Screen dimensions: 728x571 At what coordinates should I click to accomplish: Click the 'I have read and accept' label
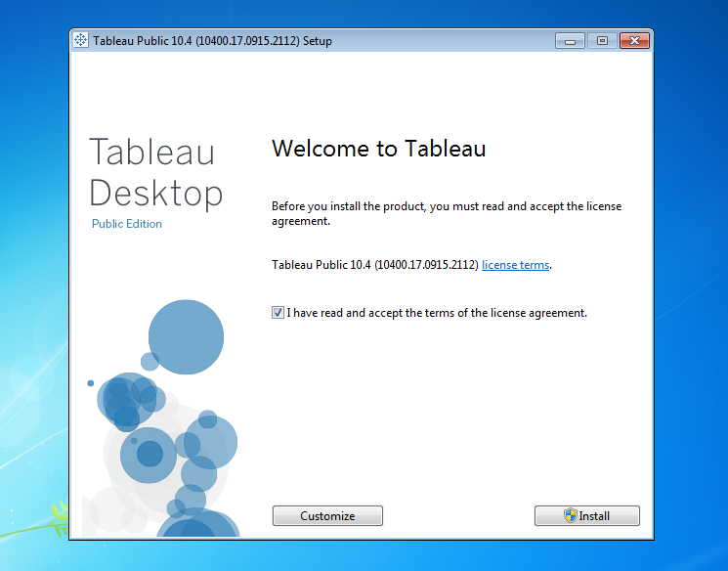tap(437, 313)
